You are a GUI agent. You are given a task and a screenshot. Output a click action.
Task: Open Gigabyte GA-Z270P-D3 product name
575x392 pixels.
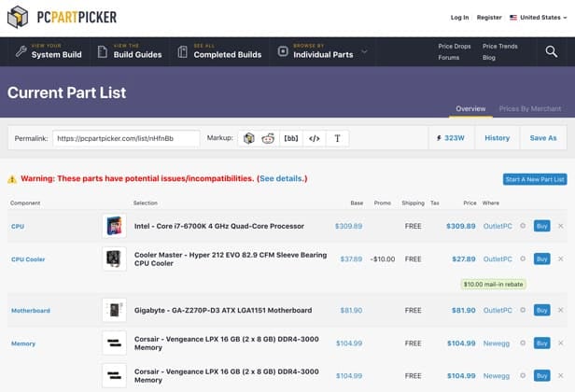(223, 310)
